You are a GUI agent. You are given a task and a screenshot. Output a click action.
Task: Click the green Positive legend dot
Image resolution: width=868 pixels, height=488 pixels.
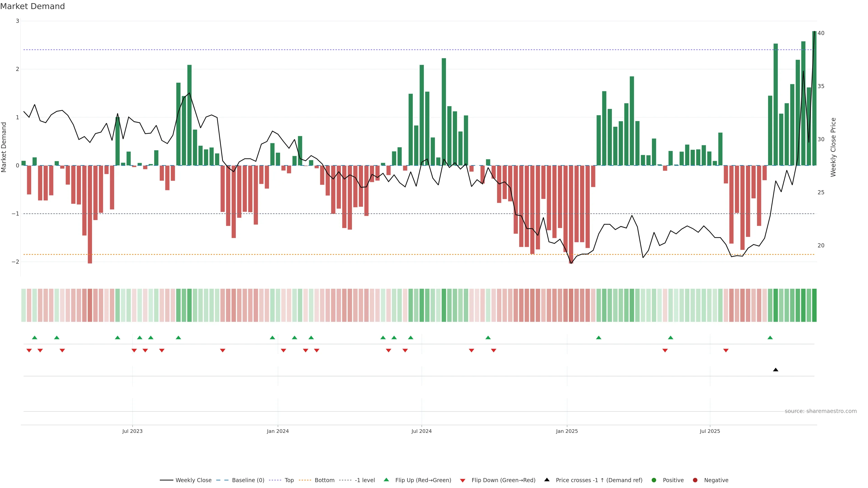(654, 480)
